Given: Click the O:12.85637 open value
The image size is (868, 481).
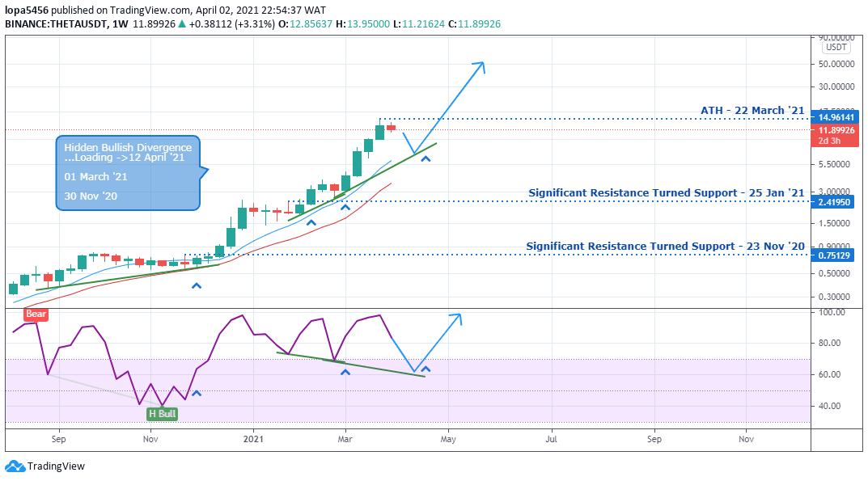Looking at the screenshot, I should (x=305, y=23).
